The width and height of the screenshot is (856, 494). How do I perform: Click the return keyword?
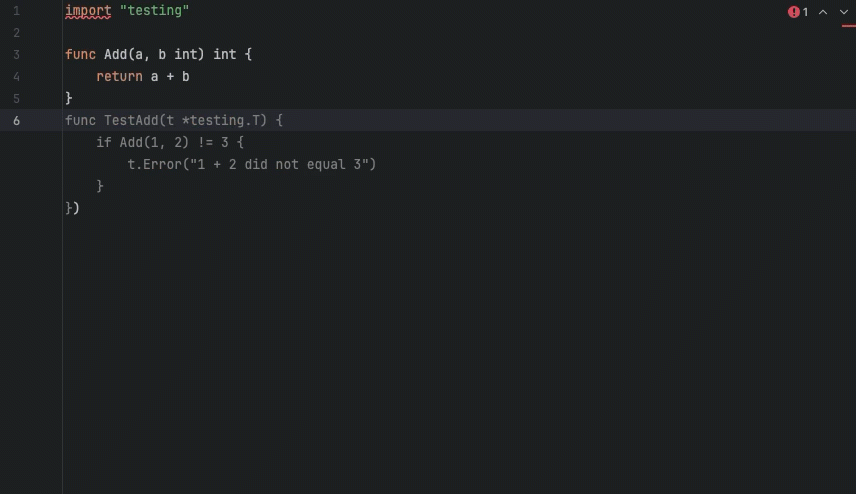click(119, 76)
